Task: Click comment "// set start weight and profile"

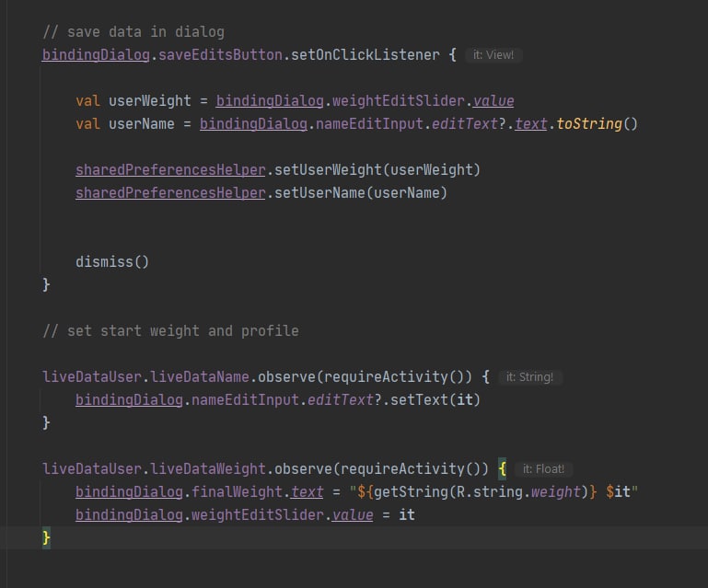Action: (x=170, y=330)
